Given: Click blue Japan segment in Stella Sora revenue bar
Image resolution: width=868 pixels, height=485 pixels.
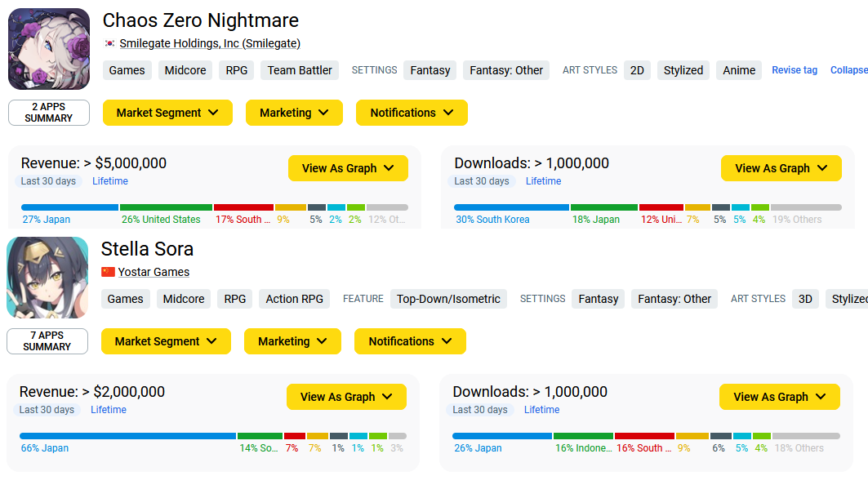Looking at the screenshot, I should (128, 436).
